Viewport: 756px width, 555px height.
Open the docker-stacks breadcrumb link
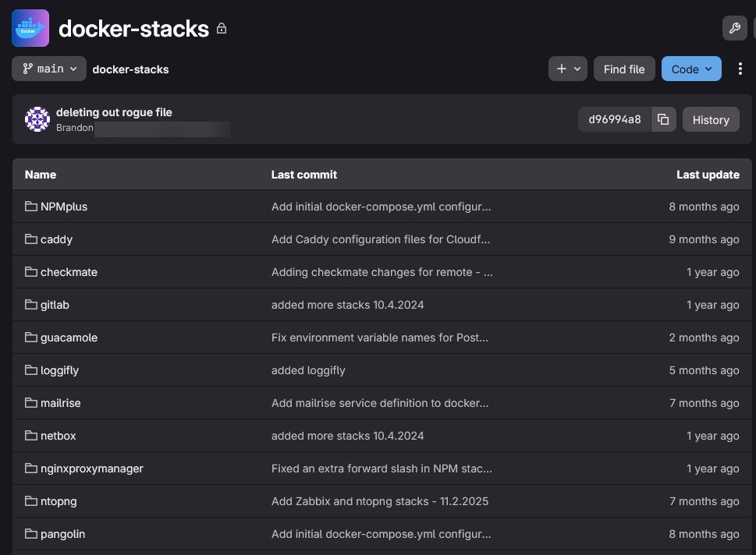coord(130,69)
